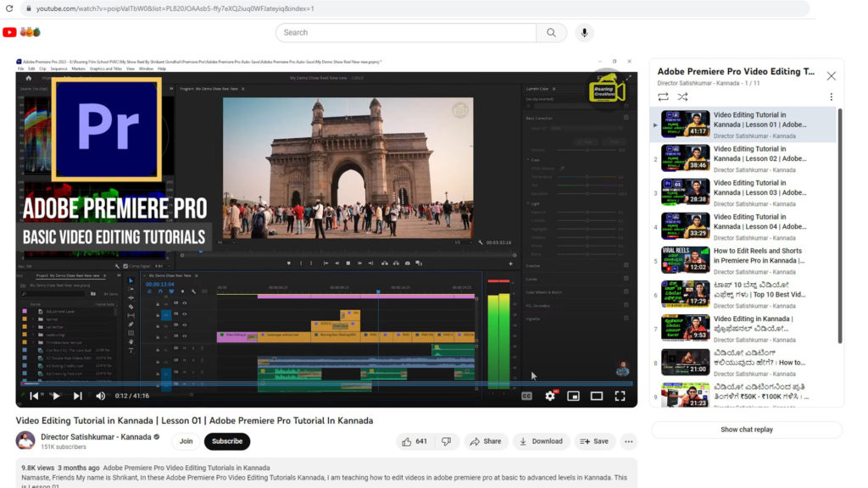
Task: Mute video with the volume speaker icon
Action: point(101,396)
